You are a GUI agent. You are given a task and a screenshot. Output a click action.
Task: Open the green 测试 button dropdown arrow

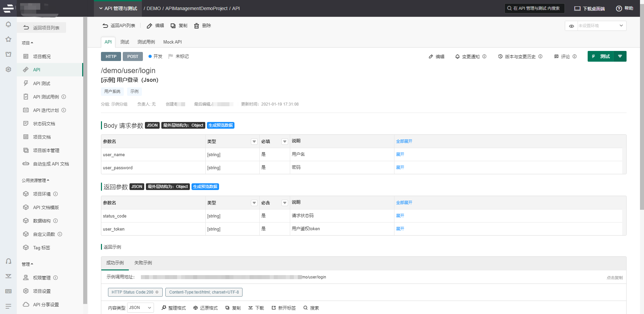[x=620, y=56]
